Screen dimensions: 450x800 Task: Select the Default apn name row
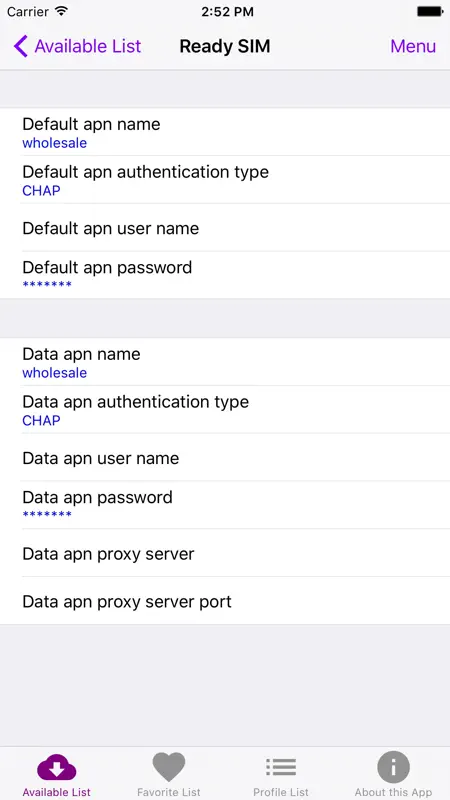point(225,132)
